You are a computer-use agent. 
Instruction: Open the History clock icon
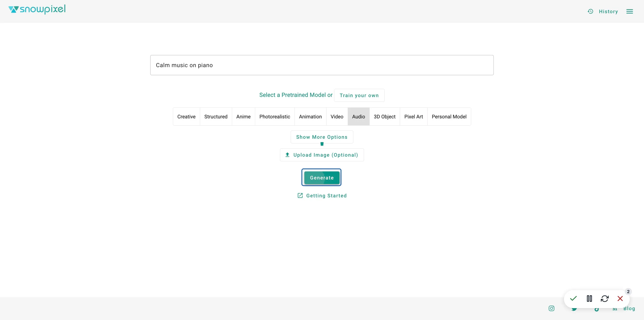590,11
